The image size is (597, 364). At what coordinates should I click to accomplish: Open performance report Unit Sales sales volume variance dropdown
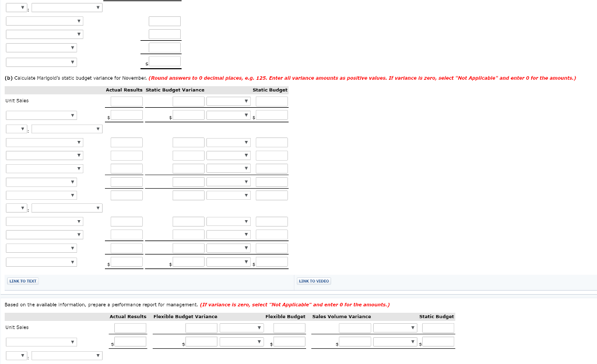395,328
